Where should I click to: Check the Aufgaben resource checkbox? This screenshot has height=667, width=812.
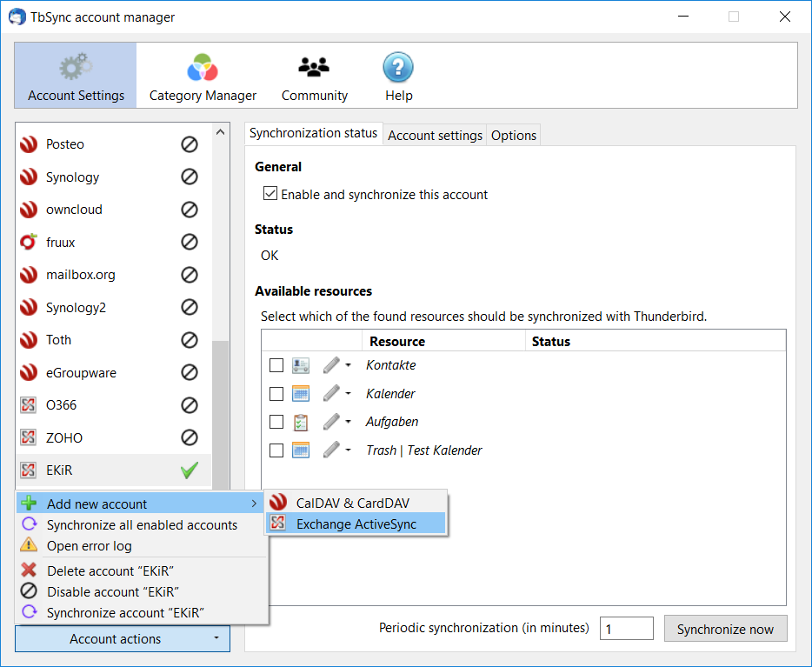pos(276,422)
